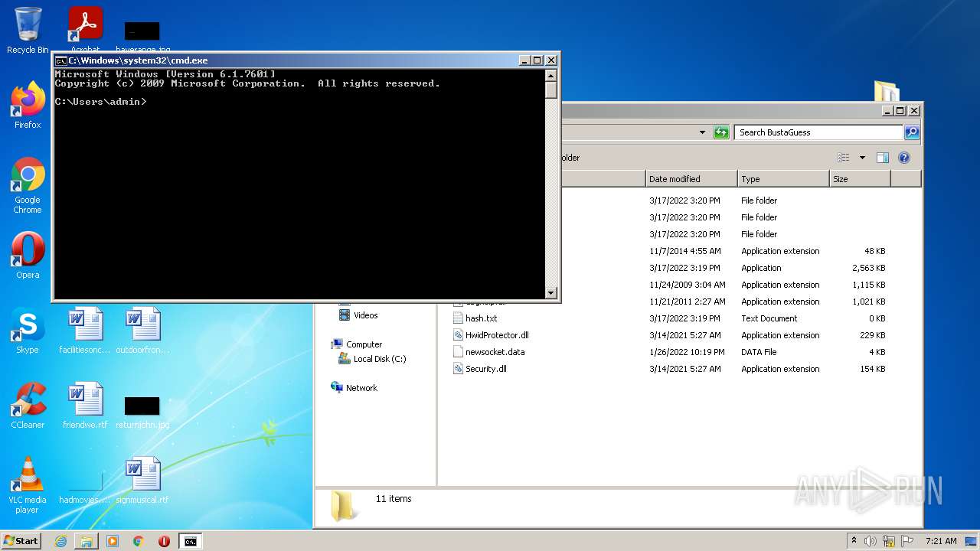This screenshot has height=551, width=980.
Task: Refresh the Explorer folder view
Action: 721,132
